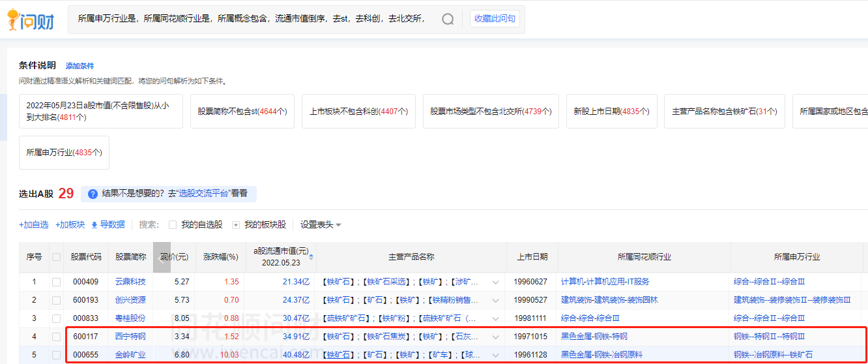This screenshot has width=868, height=364.
Task: Open stock link 云鼎科技
Action: click(130, 282)
